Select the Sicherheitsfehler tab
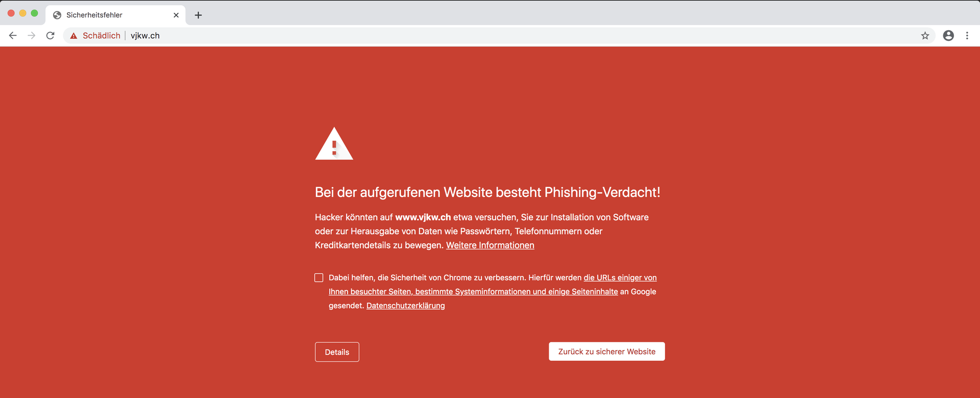This screenshot has height=398, width=980. 115,15
